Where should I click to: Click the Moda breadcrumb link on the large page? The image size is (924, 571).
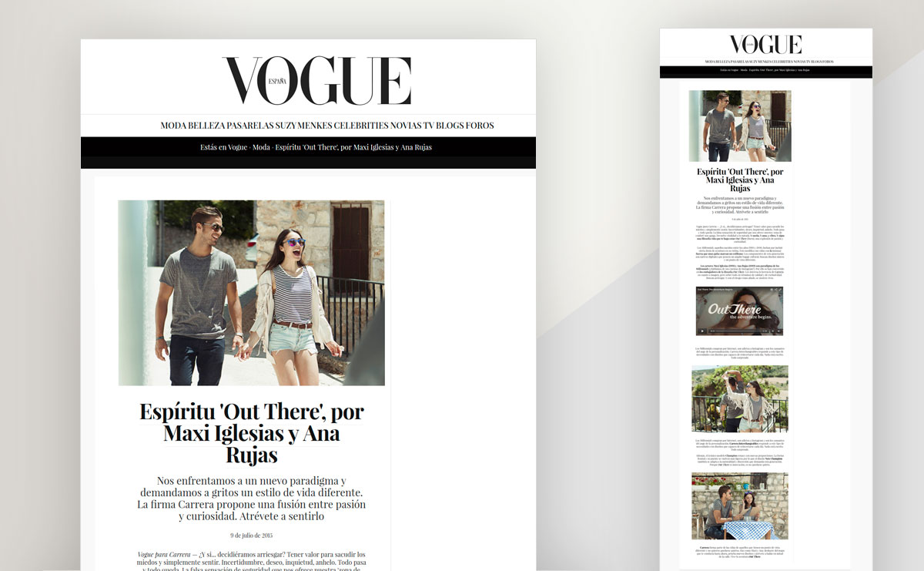tap(261, 147)
